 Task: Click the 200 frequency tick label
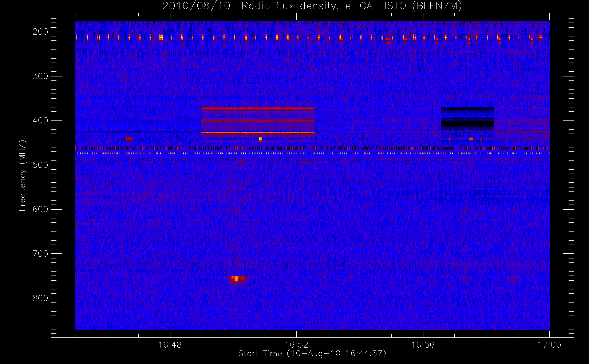coord(40,32)
